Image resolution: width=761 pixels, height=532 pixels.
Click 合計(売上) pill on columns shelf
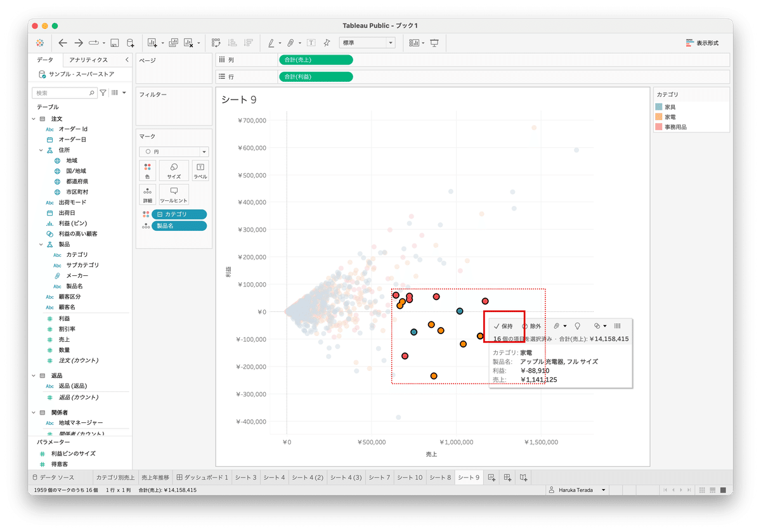click(316, 60)
